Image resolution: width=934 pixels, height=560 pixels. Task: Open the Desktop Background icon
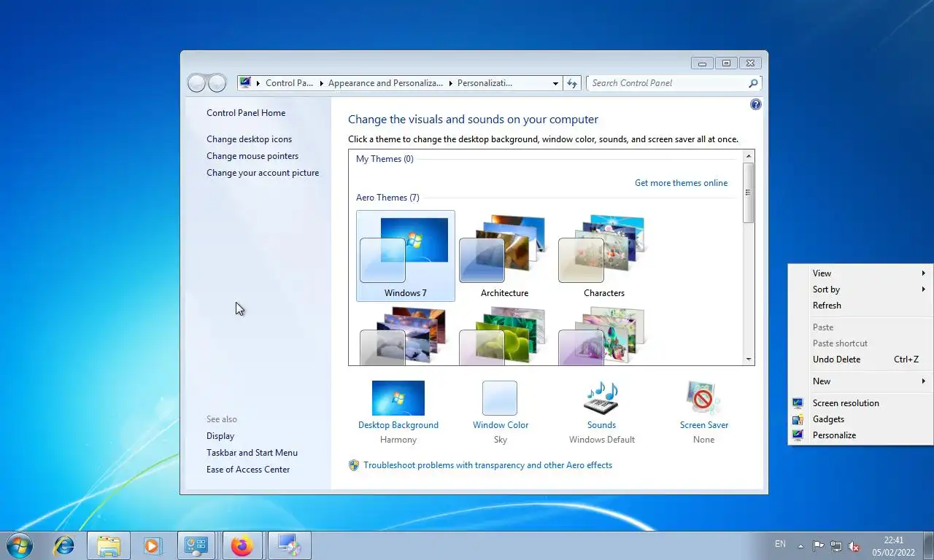pyautogui.click(x=398, y=398)
